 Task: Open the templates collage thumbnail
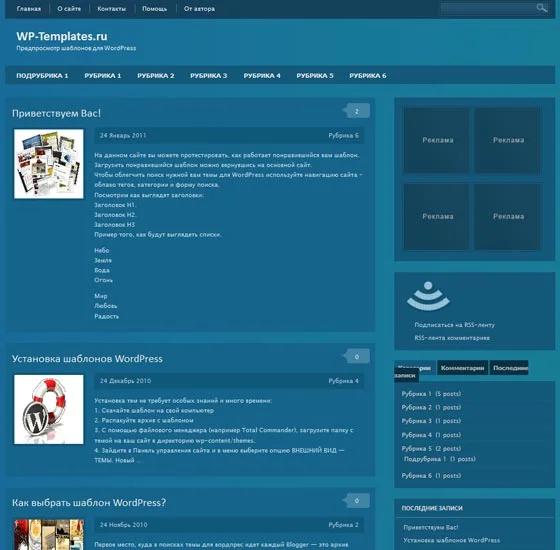click(49, 164)
